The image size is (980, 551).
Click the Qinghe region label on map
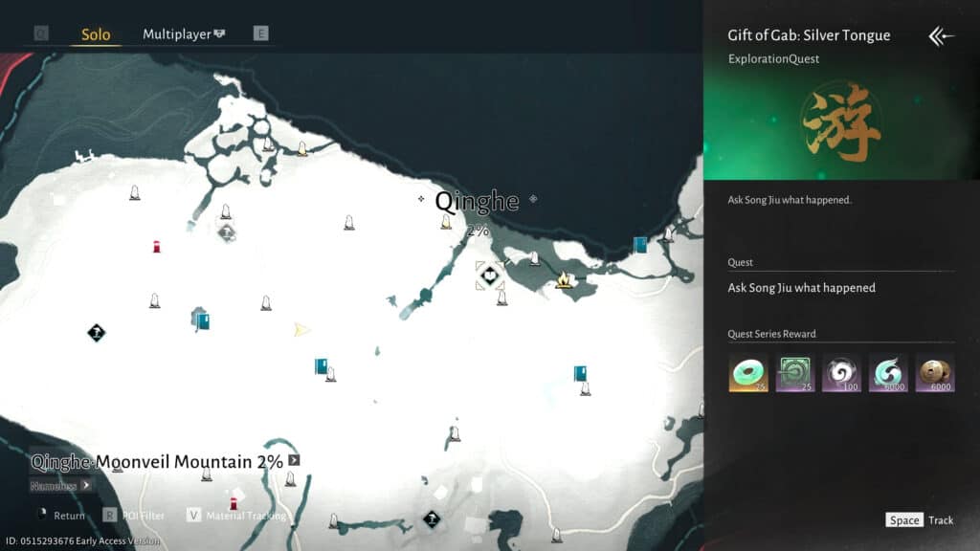coord(477,202)
